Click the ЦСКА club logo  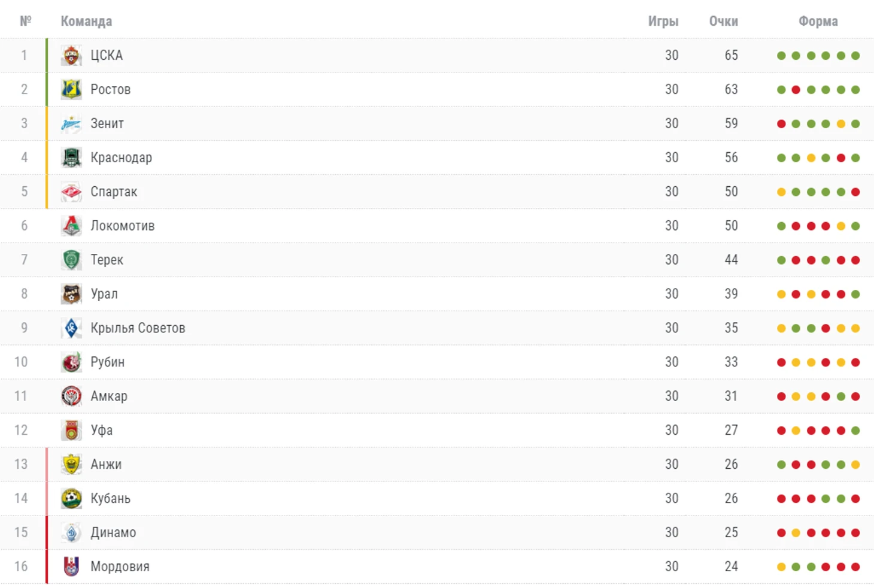[71, 56]
